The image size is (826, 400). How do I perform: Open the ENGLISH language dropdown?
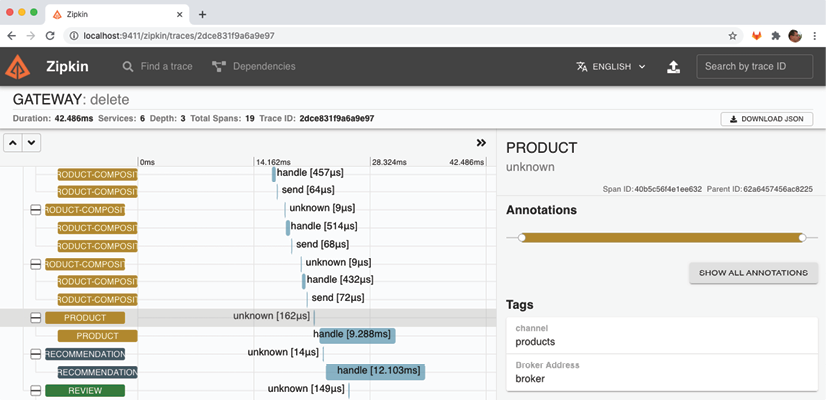[x=611, y=66]
